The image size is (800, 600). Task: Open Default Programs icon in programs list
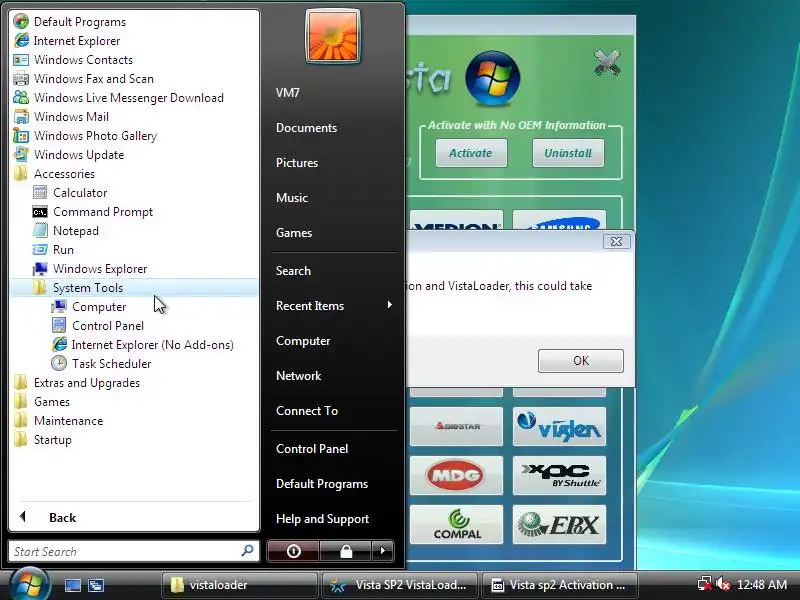point(21,21)
